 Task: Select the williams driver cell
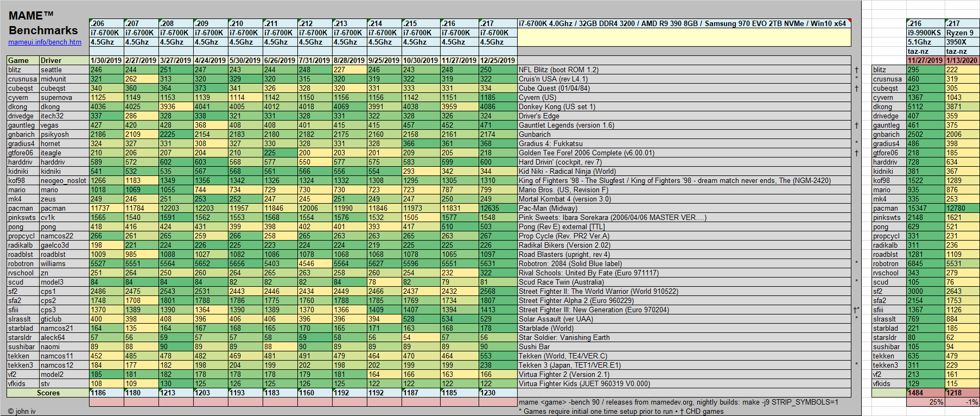(64, 263)
